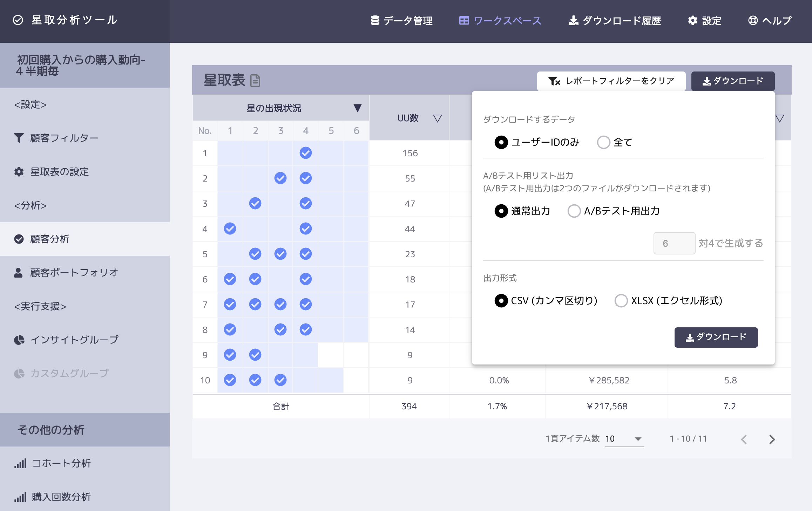Click the 星取分析ツール logo check icon

pos(18,20)
